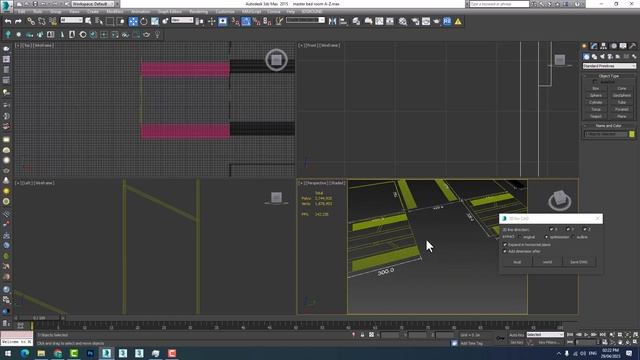The image size is (640, 360).
Task: Toggle Expand in horizontal plane checkbox
Action: [x=505, y=244]
